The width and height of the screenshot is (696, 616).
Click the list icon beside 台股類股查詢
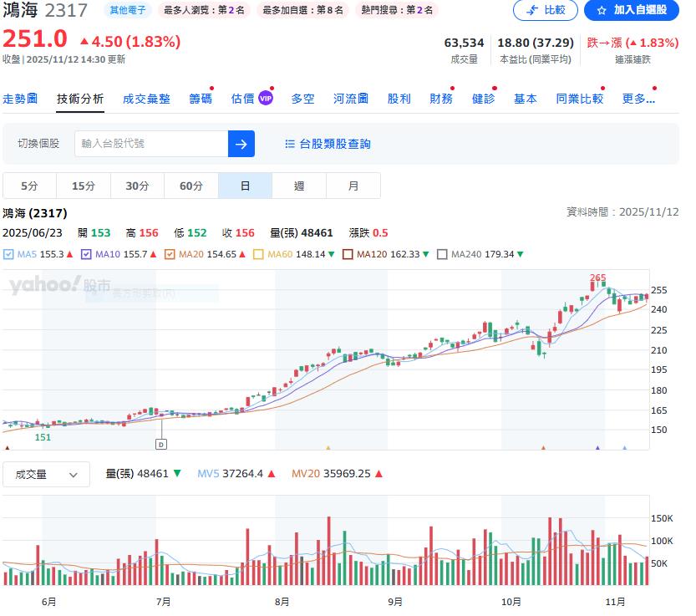coord(288,143)
